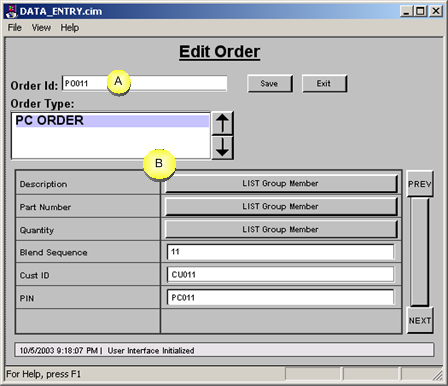
Task: Open the Help menu
Action: point(70,28)
